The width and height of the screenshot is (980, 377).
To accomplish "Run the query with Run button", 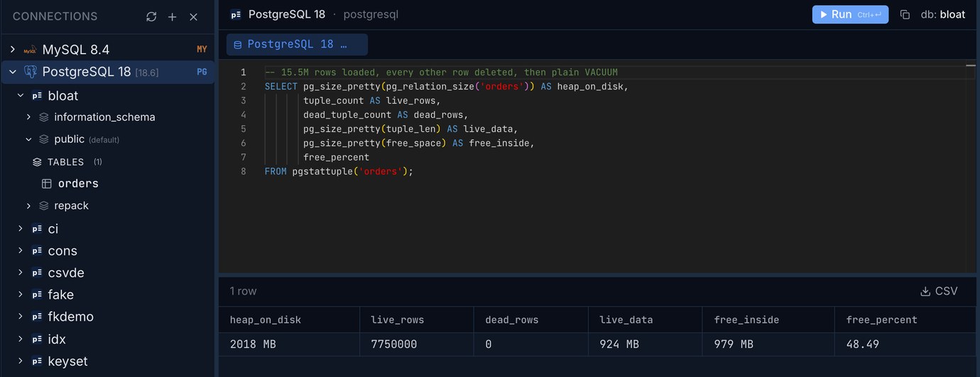I will click(x=850, y=14).
